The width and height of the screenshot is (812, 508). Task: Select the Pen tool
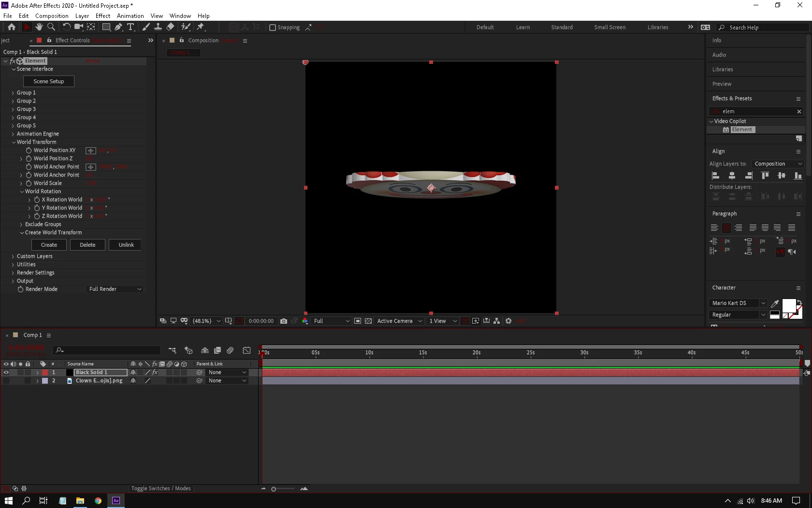(118, 27)
